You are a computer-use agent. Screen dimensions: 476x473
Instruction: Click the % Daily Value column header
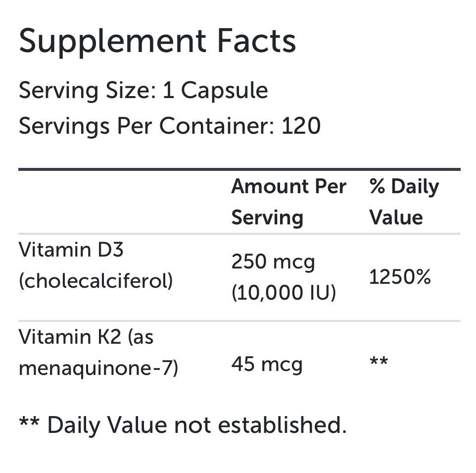click(404, 202)
